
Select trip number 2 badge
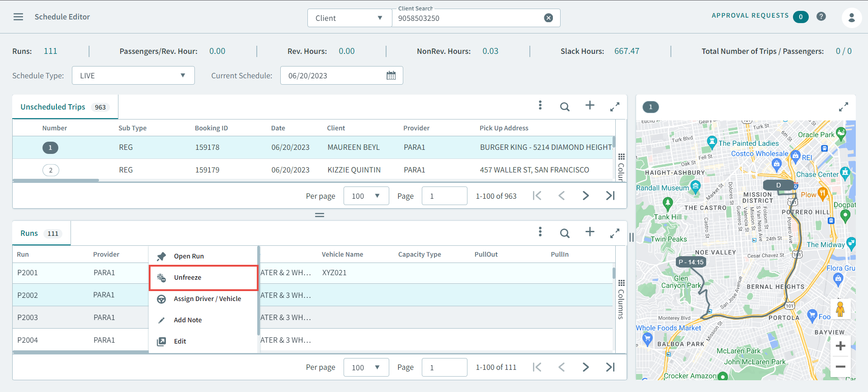coord(51,170)
